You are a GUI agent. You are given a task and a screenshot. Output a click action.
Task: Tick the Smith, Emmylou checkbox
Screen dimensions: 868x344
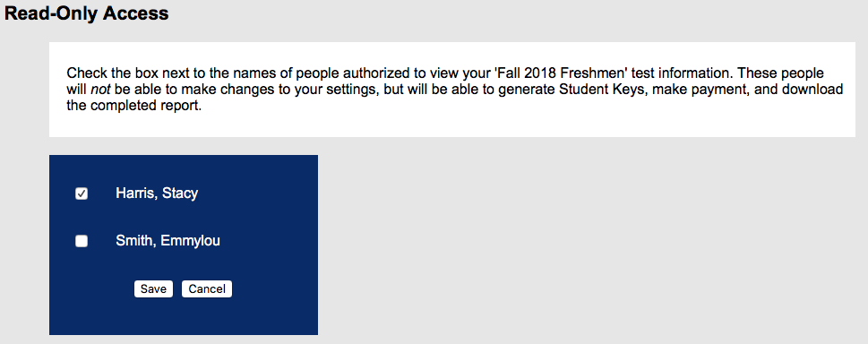[x=82, y=241]
